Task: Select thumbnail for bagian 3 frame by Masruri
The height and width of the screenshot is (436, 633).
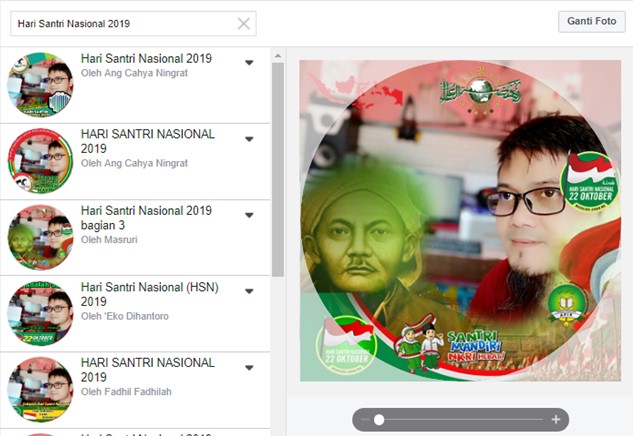Action: click(x=40, y=237)
